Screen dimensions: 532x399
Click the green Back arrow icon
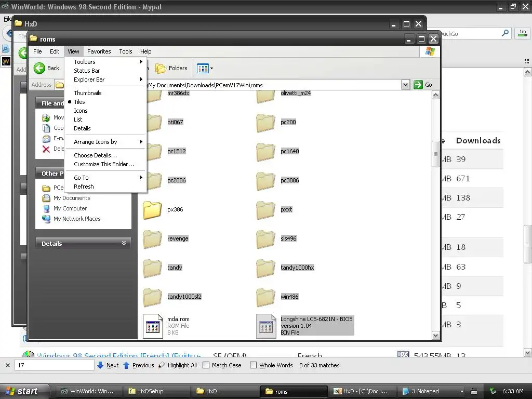[x=39, y=68]
